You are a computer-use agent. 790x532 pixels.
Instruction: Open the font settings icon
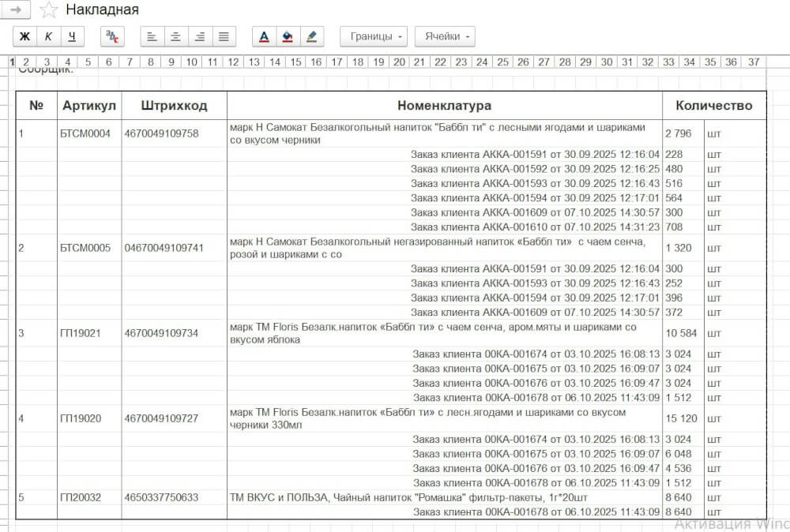pyautogui.click(x=113, y=36)
